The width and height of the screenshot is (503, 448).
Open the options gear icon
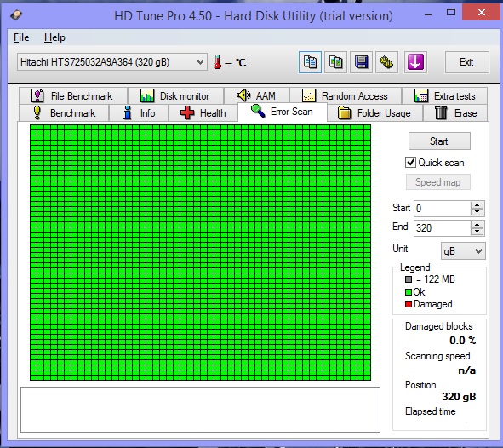coord(386,62)
